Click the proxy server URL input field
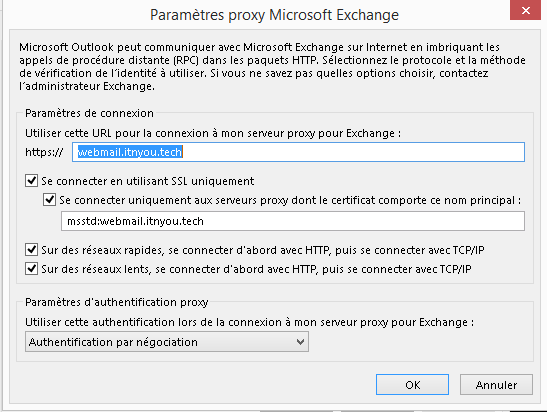The width and height of the screenshot is (547, 412). (x=298, y=152)
